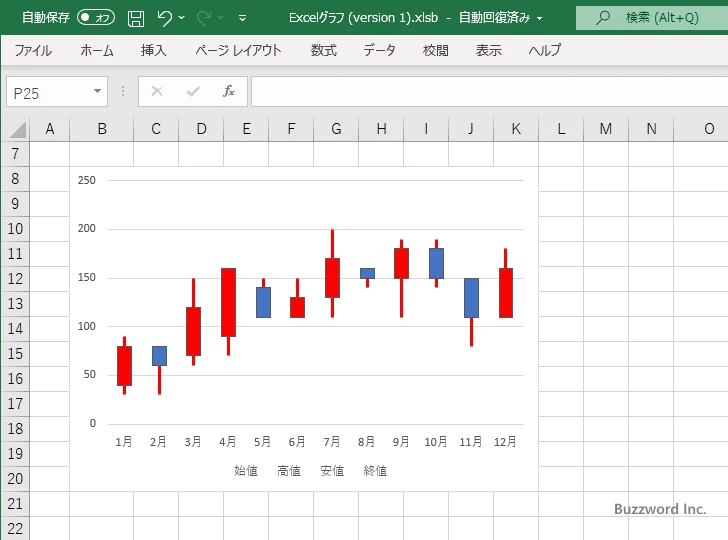Open the データ tab

(x=379, y=50)
